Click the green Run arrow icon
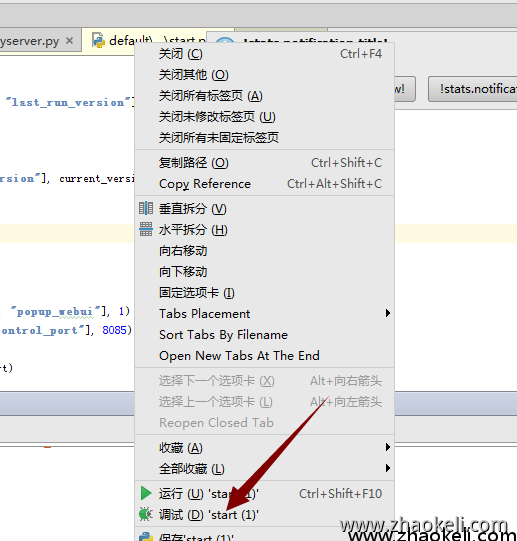 (x=146, y=493)
